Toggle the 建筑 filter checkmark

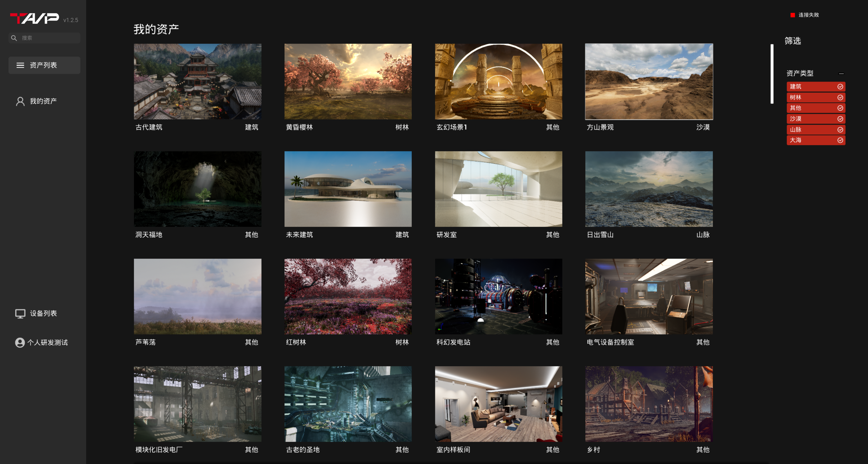click(840, 87)
